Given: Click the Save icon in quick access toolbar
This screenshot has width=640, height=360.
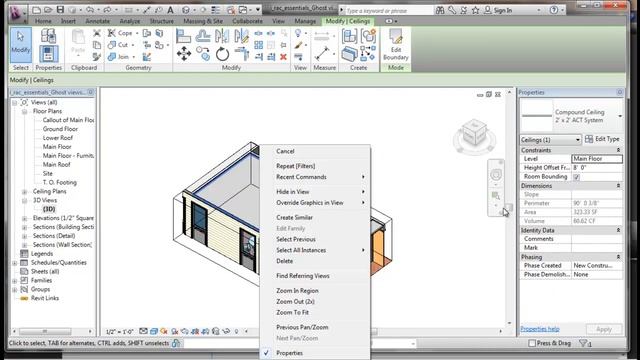Looking at the screenshot, I should tap(60, 9).
